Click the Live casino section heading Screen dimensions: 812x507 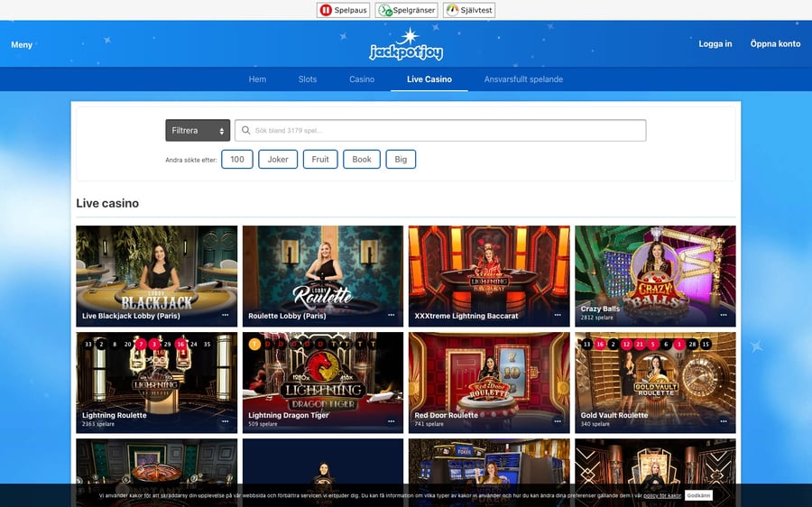107,204
